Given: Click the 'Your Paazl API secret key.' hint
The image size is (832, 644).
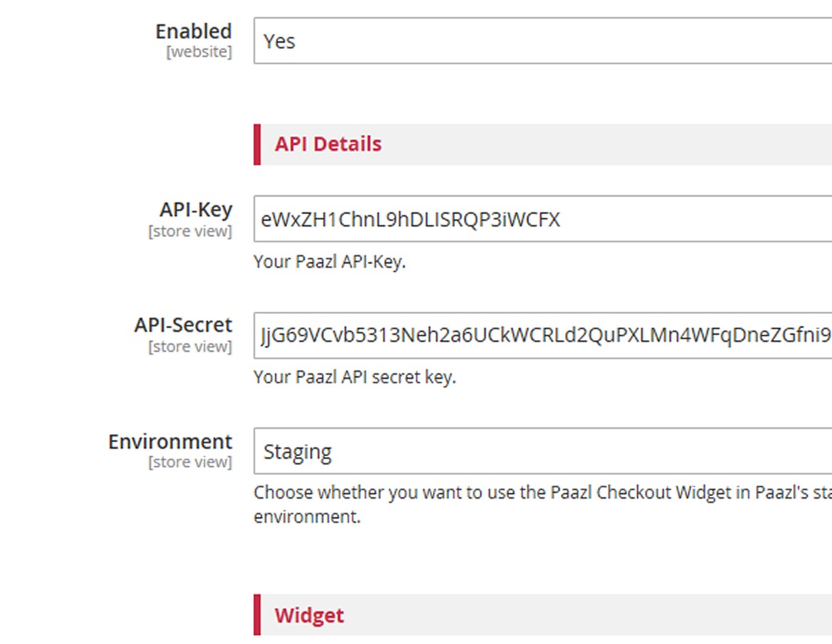Looking at the screenshot, I should 354,377.
